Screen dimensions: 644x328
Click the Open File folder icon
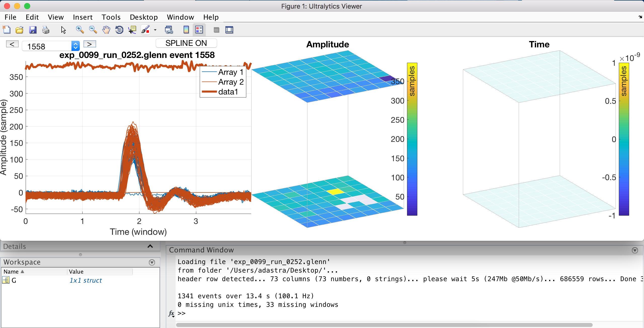tap(19, 30)
